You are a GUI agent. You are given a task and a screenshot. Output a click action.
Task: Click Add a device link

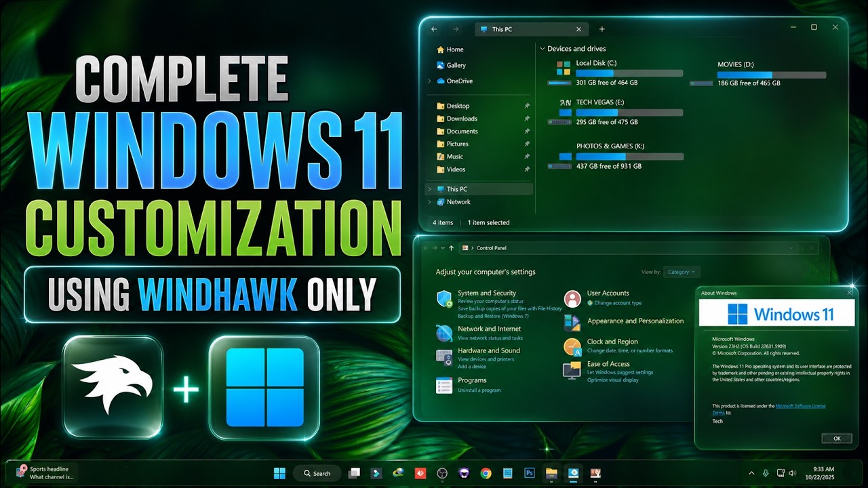coord(471,367)
